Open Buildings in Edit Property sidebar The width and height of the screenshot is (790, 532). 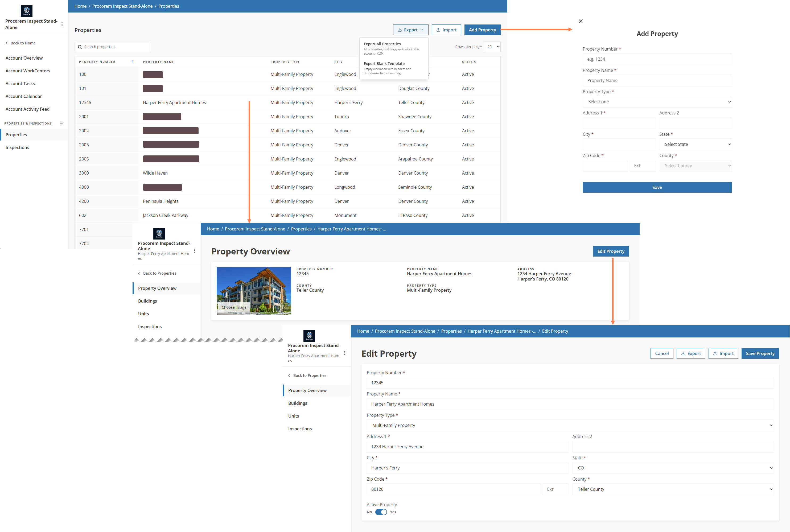(298, 403)
